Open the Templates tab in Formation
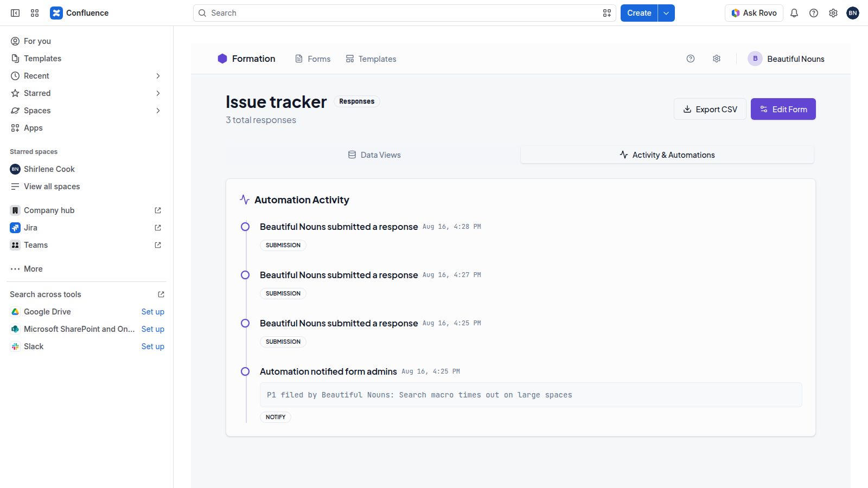This screenshot has height=488, width=868. [371, 59]
